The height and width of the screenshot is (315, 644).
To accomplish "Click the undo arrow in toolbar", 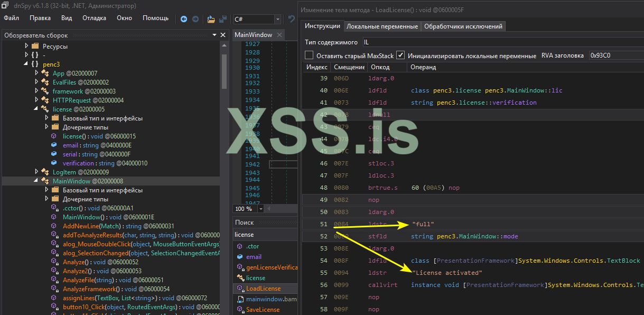I will click(291, 19).
